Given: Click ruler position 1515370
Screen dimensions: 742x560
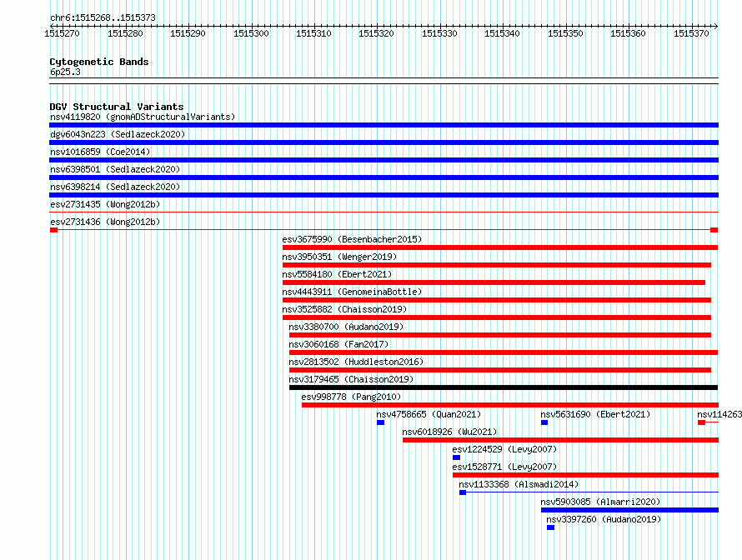Looking at the screenshot, I should (691, 33).
